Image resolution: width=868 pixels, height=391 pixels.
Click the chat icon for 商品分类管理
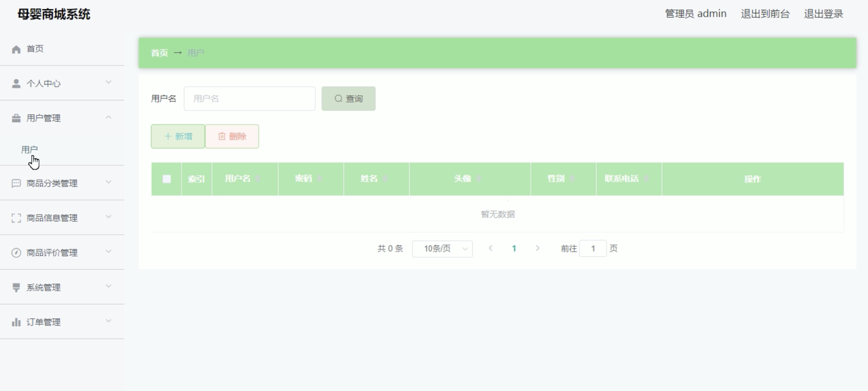[16, 184]
